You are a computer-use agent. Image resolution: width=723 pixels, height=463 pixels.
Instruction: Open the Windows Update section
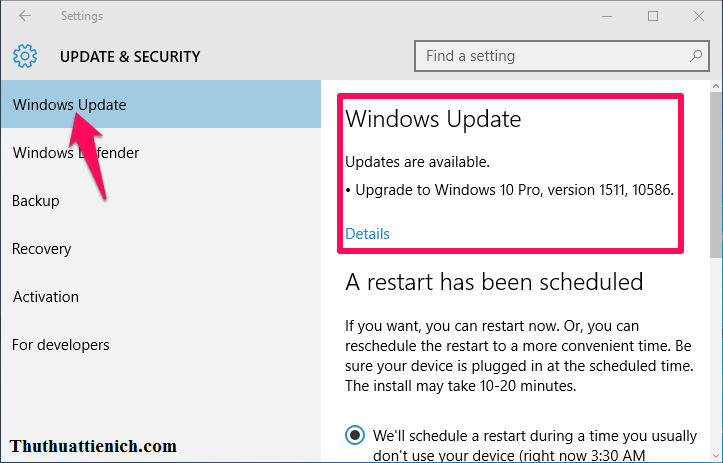[70, 105]
